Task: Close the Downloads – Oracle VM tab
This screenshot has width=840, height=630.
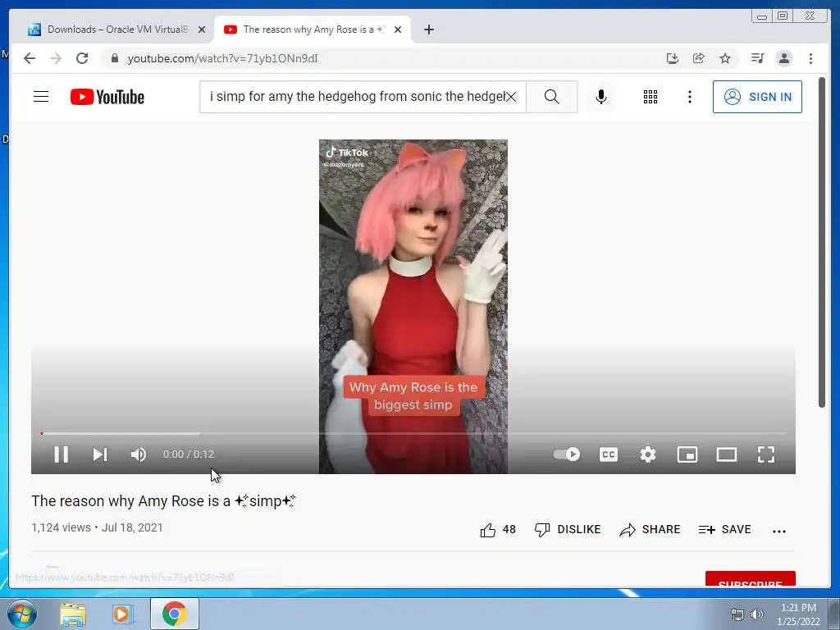Action: pyautogui.click(x=202, y=30)
